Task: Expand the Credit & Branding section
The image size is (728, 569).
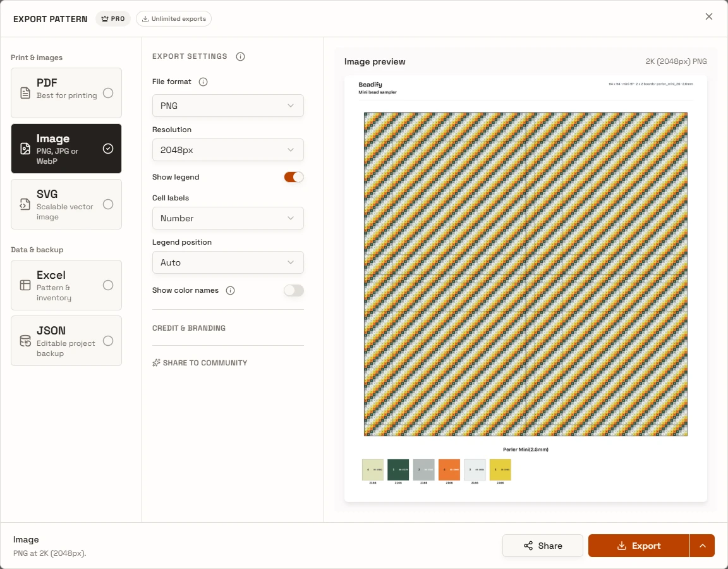Action: coord(189,328)
